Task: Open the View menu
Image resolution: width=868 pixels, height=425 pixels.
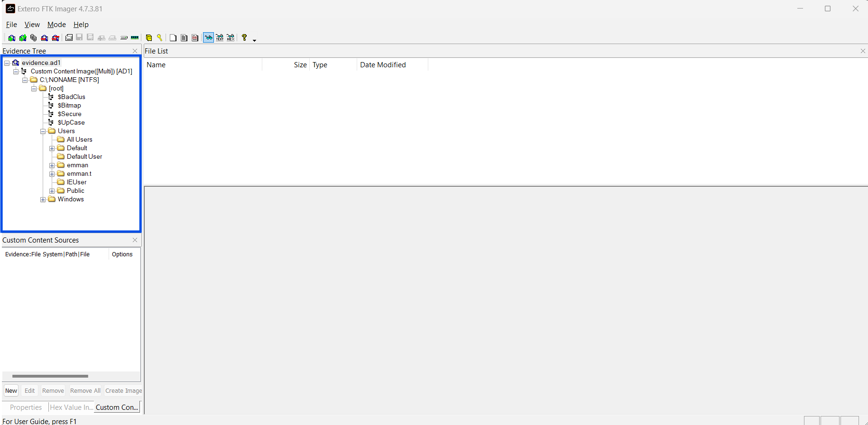Action: (32, 25)
